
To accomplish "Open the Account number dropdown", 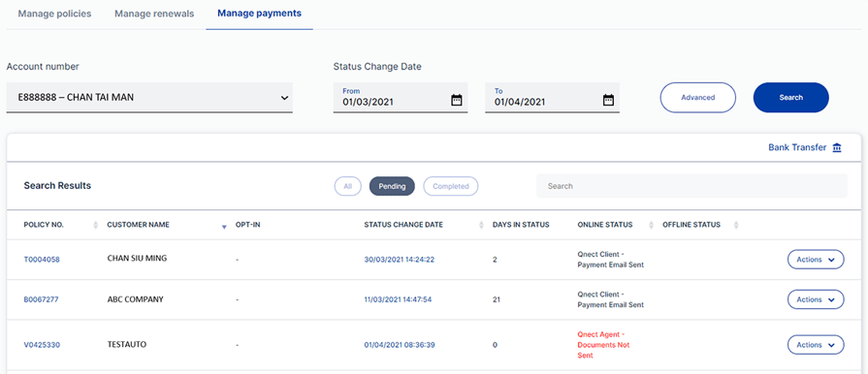I will tap(149, 97).
